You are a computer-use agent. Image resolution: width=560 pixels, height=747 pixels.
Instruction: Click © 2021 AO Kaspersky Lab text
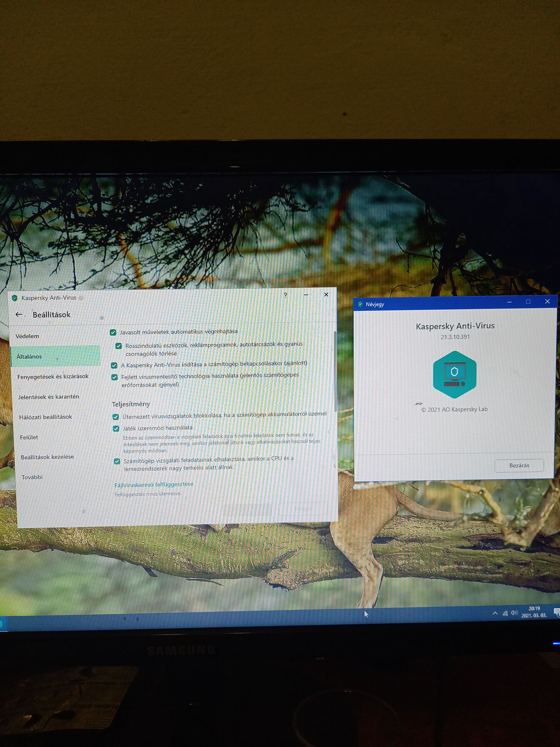coord(454,410)
